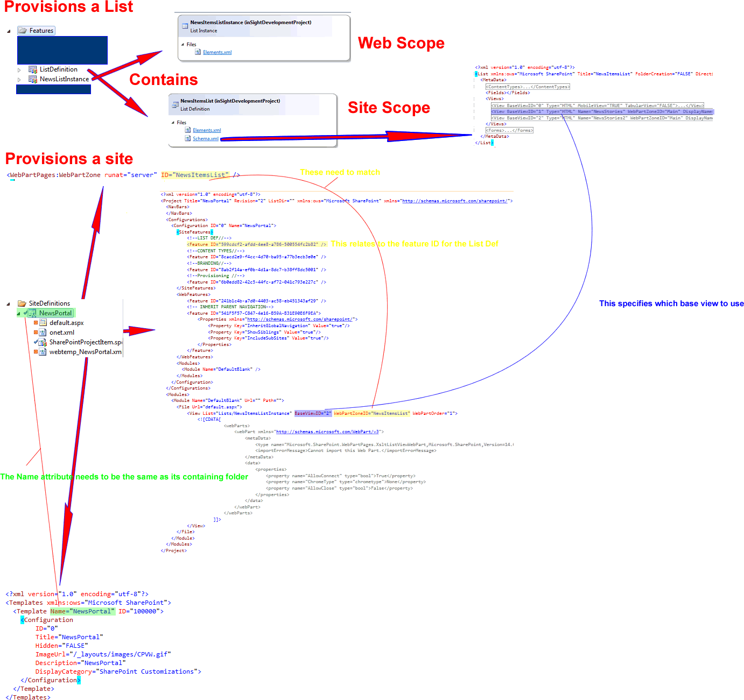The height and width of the screenshot is (700, 744).
Task: Click WebPartZoneID="NewsItemsList" attribute text
Action: (x=372, y=413)
